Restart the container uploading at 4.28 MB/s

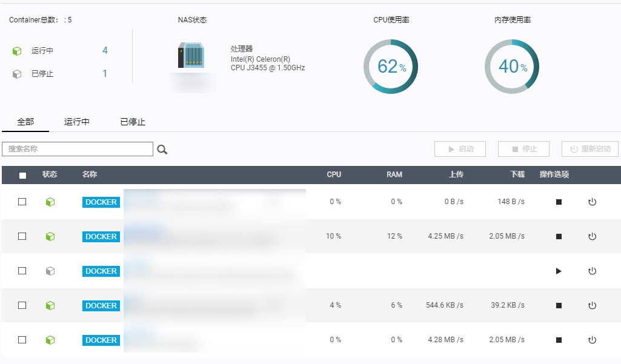[593, 340]
